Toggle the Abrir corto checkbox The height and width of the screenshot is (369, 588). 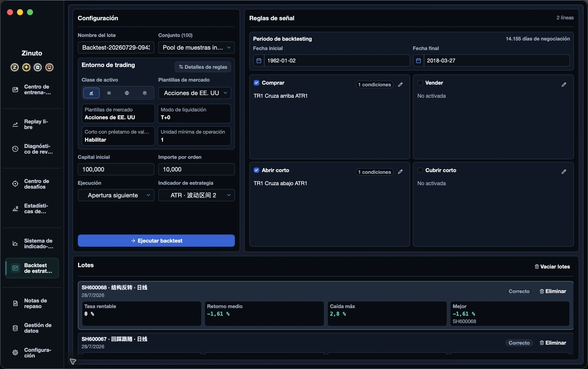tap(256, 170)
